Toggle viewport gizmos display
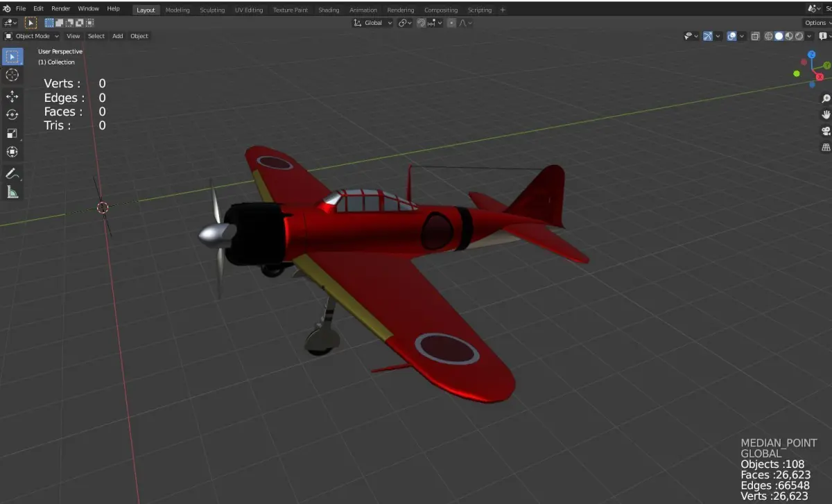 [708, 36]
